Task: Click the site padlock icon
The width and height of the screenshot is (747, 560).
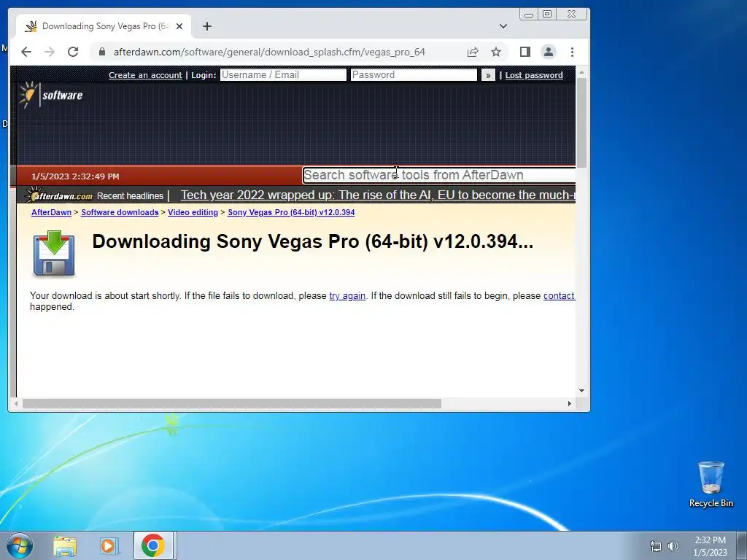Action: coord(101,52)
